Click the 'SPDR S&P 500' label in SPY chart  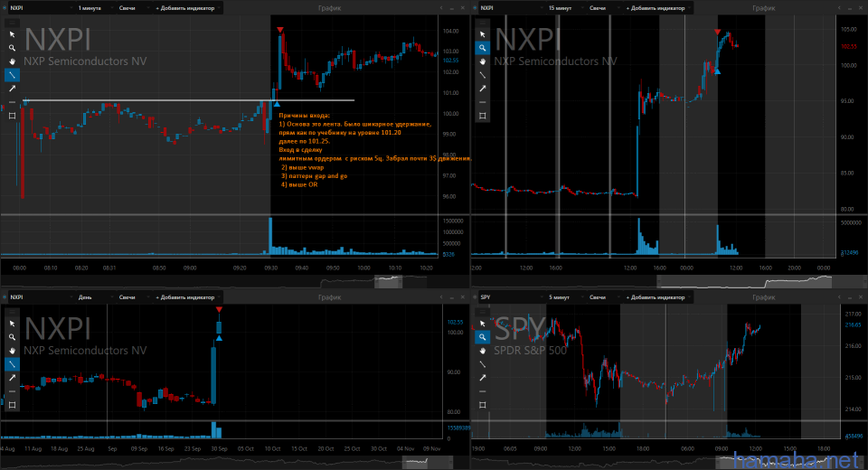[x=531, y=351]
